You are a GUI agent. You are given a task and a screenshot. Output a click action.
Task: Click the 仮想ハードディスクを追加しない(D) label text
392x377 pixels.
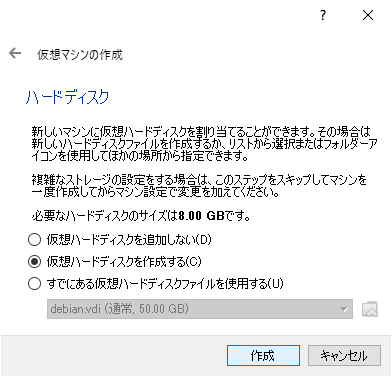click(129, 240)
